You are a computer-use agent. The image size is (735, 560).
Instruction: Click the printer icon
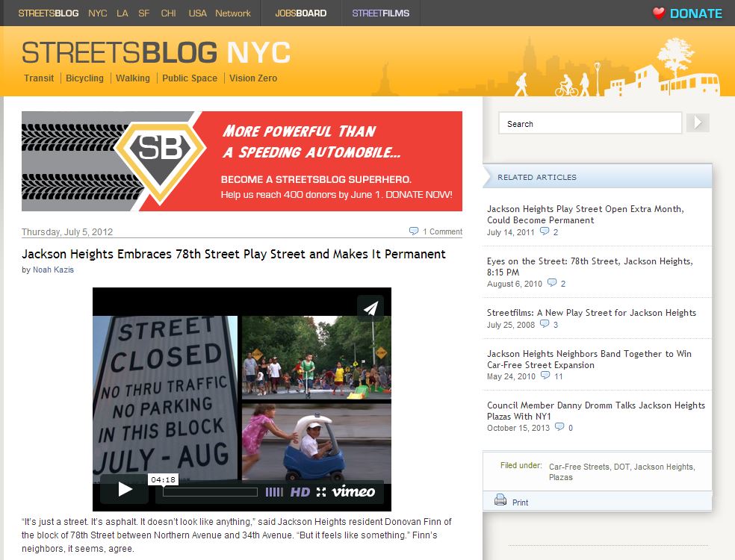point(500,500)
